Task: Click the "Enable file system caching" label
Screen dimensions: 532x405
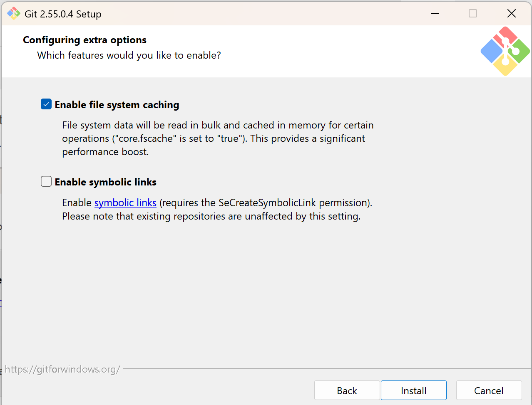Action: [x=117, y=105]
